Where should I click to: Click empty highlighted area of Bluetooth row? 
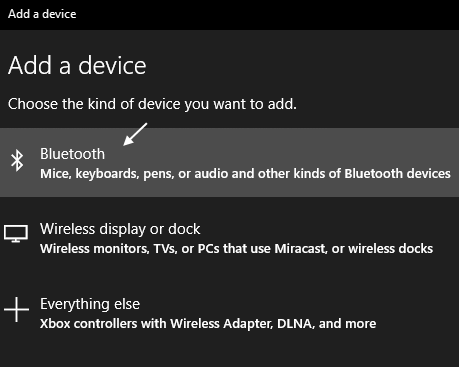click(x=283, y=147)
